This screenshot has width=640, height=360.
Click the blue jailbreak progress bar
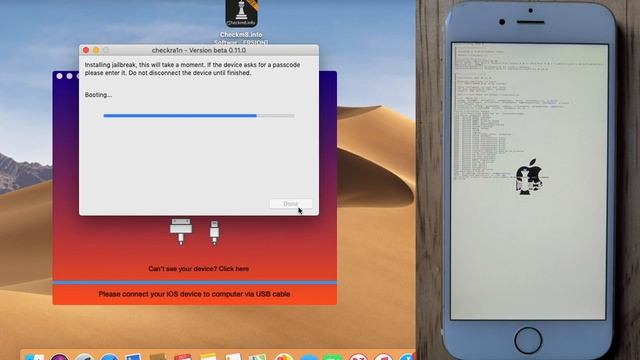click(x=199, y=116)
